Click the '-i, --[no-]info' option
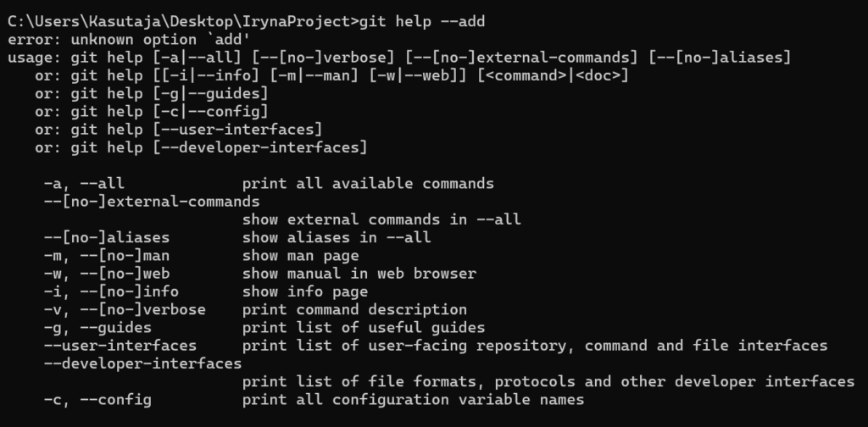The height and width of the screenshot is (427, 868). point(111,291)
